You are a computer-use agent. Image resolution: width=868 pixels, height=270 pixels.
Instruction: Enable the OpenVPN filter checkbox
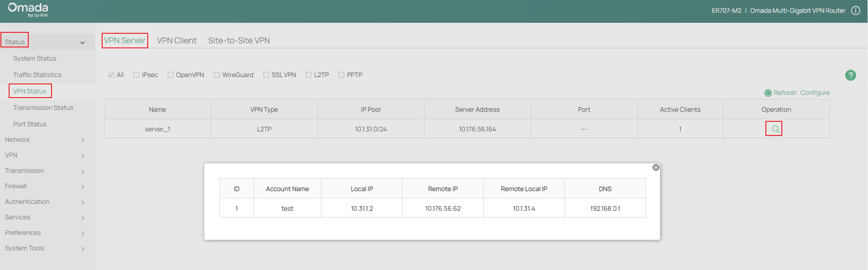click(170, 75)
